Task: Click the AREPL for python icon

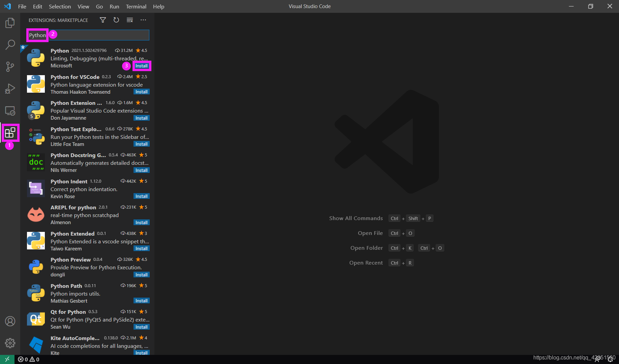Action: click(36, 214)
